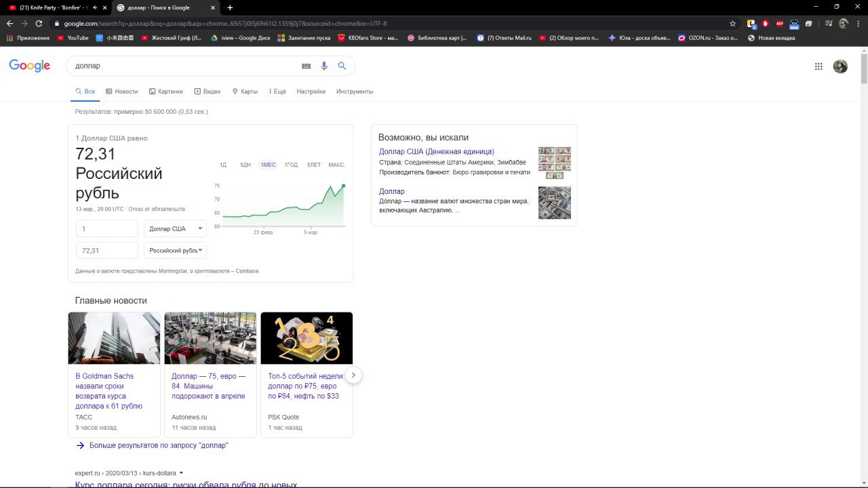Click the AdBlock hand extension icon

click(766, 23)
